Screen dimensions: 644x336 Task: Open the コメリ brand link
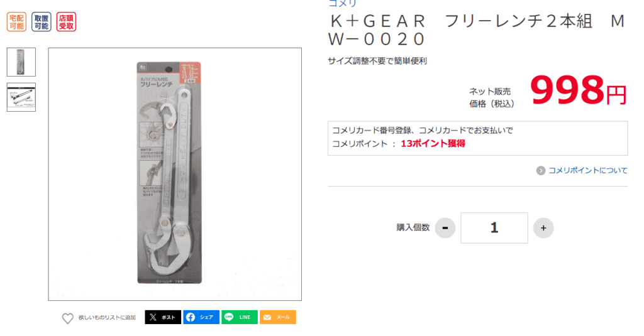point(343,3)
